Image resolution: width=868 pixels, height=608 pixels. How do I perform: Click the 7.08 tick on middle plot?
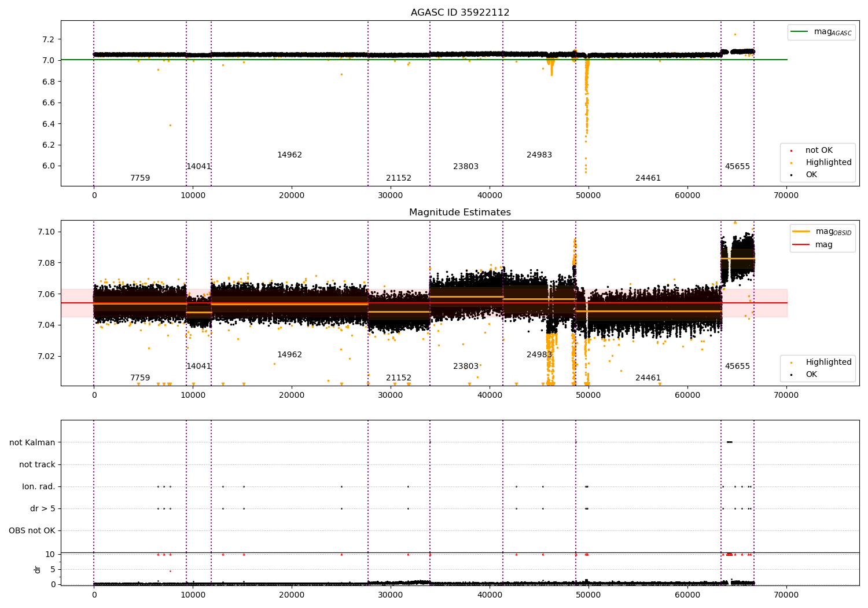coord(46,263)
